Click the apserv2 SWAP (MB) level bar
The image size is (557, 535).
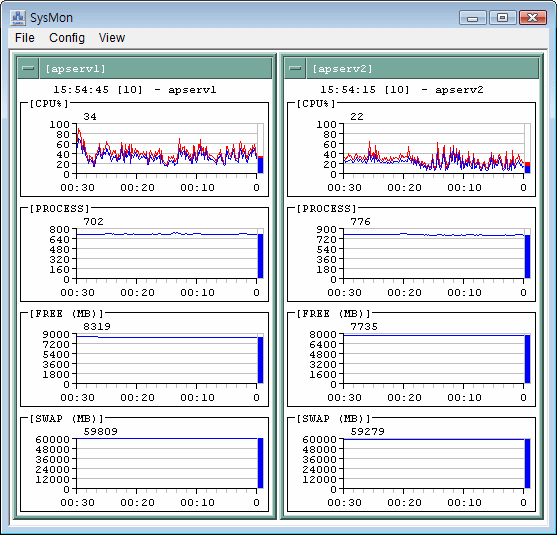(x=528, y=464)
